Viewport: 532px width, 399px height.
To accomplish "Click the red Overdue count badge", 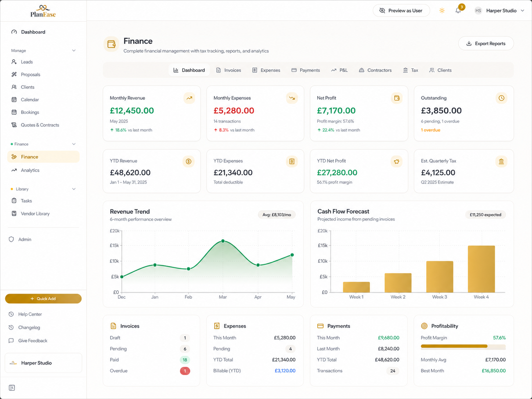I will click(185, 371).
